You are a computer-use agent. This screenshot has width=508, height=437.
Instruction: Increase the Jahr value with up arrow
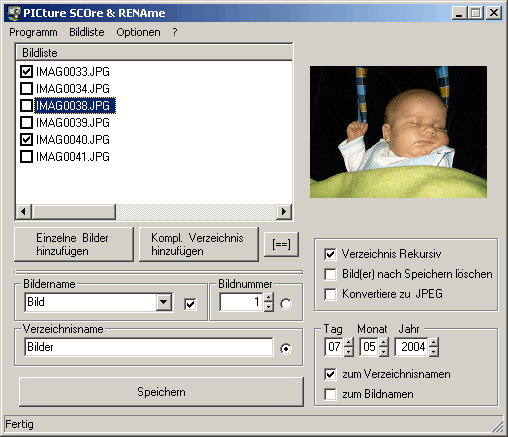tap(434, 342)
